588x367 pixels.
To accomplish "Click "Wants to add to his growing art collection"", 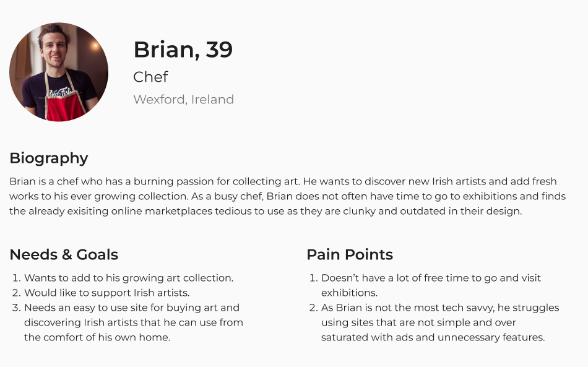I will 129,278.
